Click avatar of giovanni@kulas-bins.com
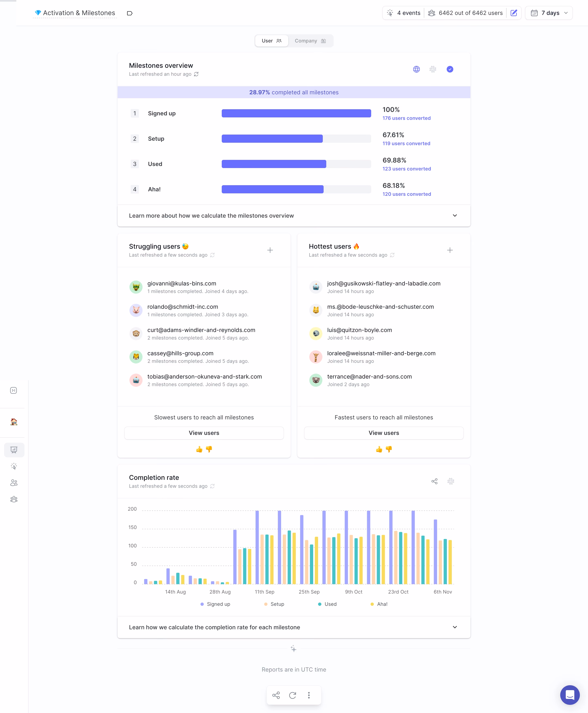 pos(136,287)
